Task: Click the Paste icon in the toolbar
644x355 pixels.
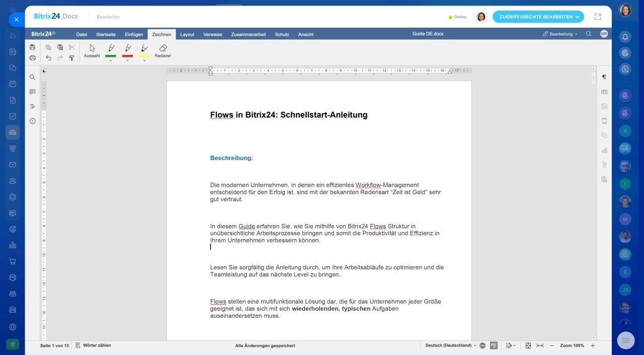Action: pyautogui.click(x=60, y=47)
